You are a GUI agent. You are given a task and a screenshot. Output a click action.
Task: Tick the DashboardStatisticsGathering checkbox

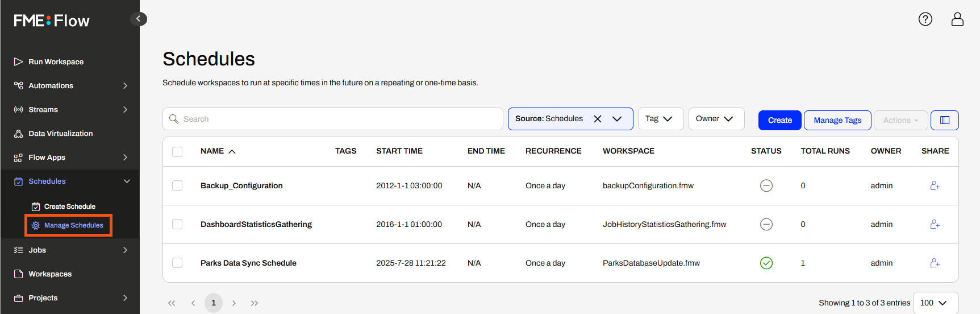(177, 224)
